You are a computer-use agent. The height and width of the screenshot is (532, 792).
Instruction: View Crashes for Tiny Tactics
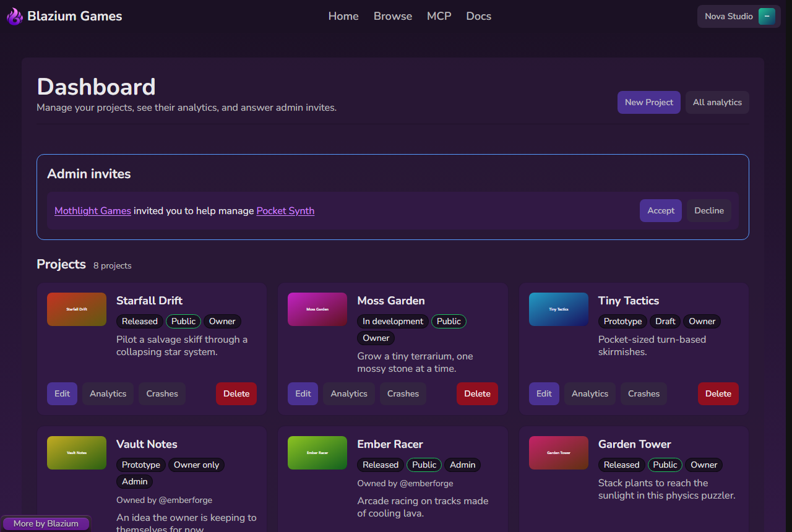(644, 393)
